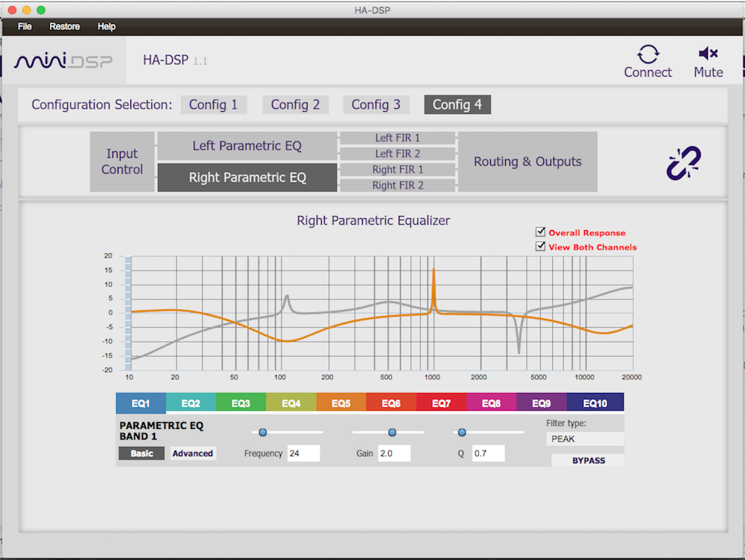The height and width of the screenshot is (560, 745).
Task: Select the EQ7 band tab
Action: [x=441, y=404]
